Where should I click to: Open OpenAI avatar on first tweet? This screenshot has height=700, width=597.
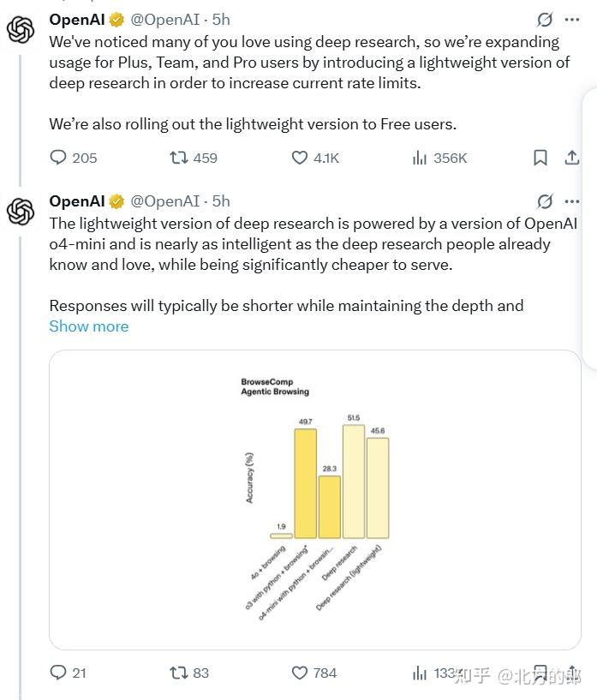point(21,29)
